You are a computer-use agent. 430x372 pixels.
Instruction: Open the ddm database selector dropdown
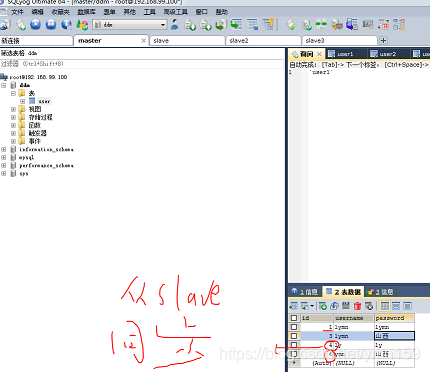[x=130, y=25]
